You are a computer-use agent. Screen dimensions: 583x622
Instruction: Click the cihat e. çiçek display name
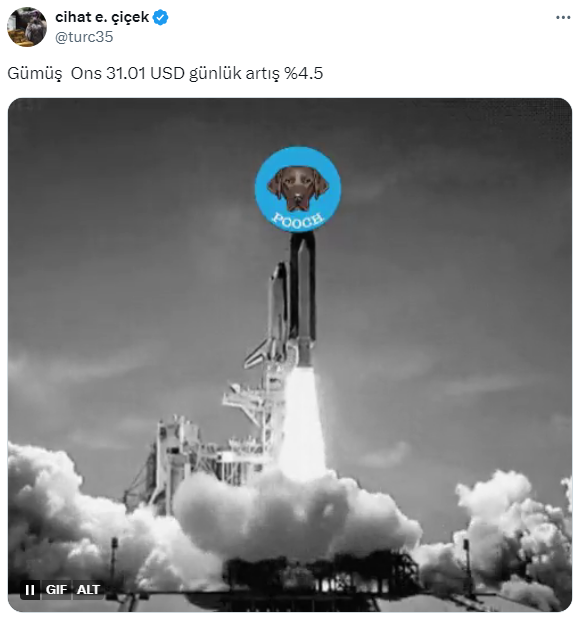click(102, 17)
